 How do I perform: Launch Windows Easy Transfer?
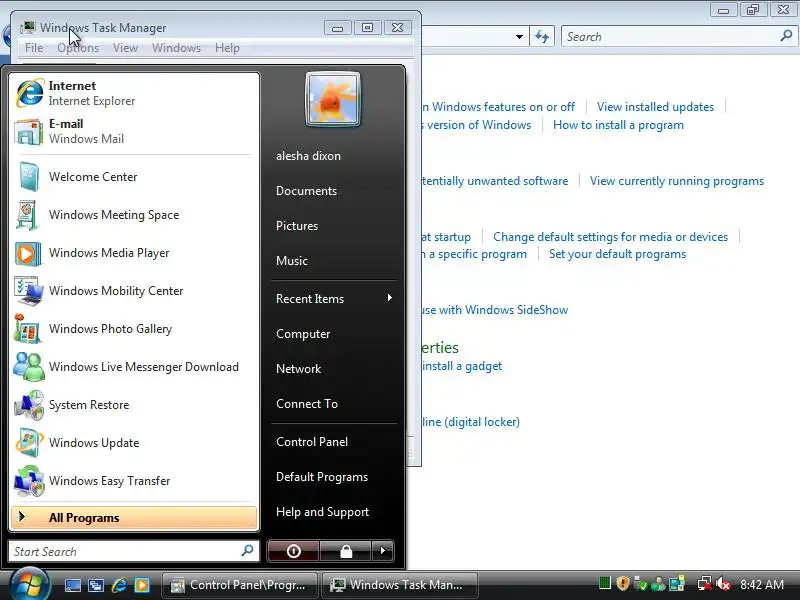pos(134,481)
